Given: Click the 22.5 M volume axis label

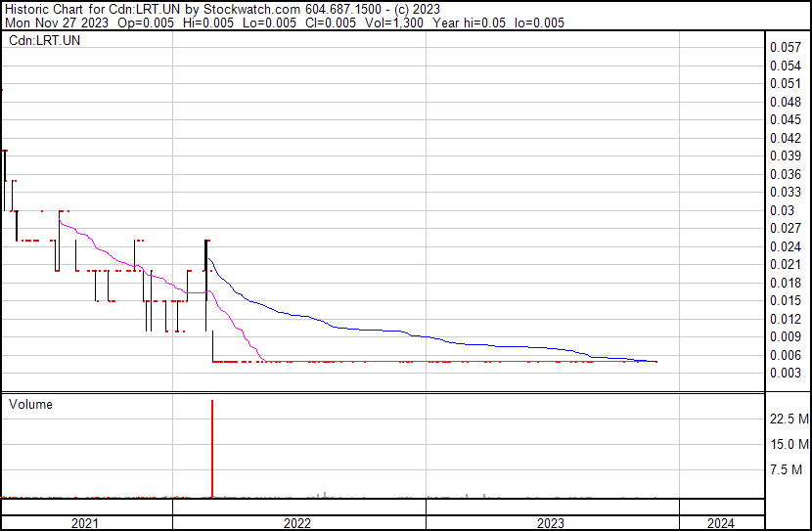Looking at the screenshot, I should click(789, 420).
